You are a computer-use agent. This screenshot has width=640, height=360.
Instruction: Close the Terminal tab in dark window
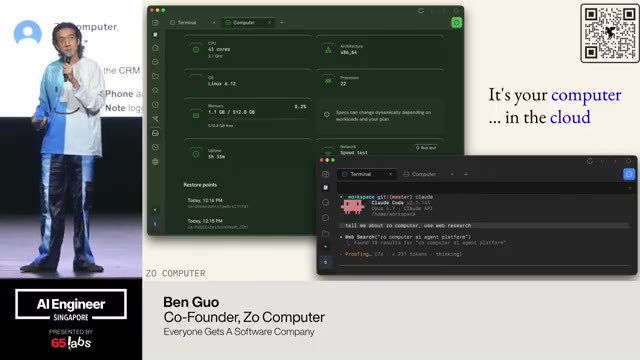click(x=391, y=174)
